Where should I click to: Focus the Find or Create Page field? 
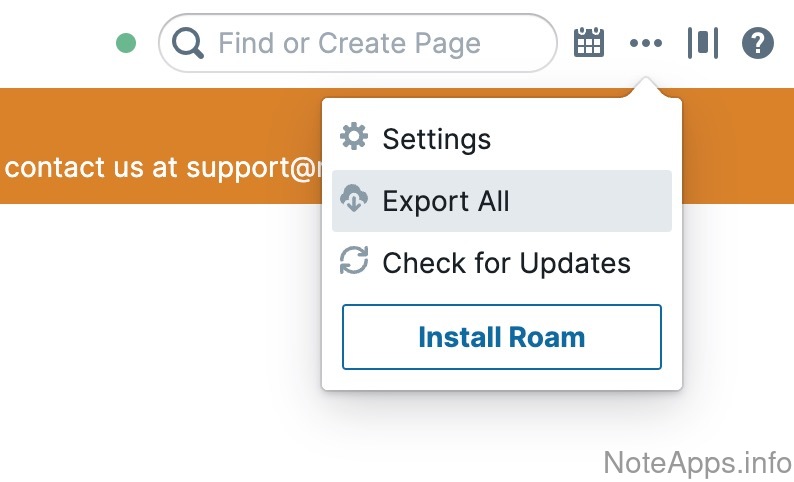coord(349,43)
